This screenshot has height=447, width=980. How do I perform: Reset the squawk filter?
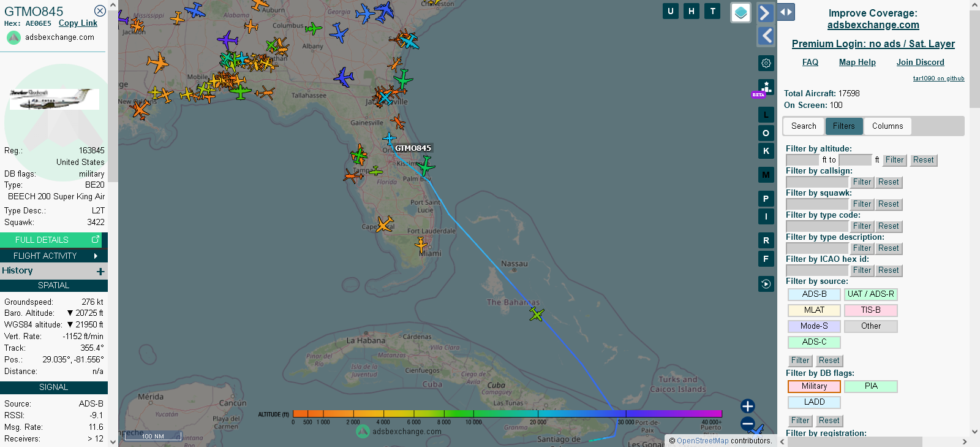tap(889, 204)
